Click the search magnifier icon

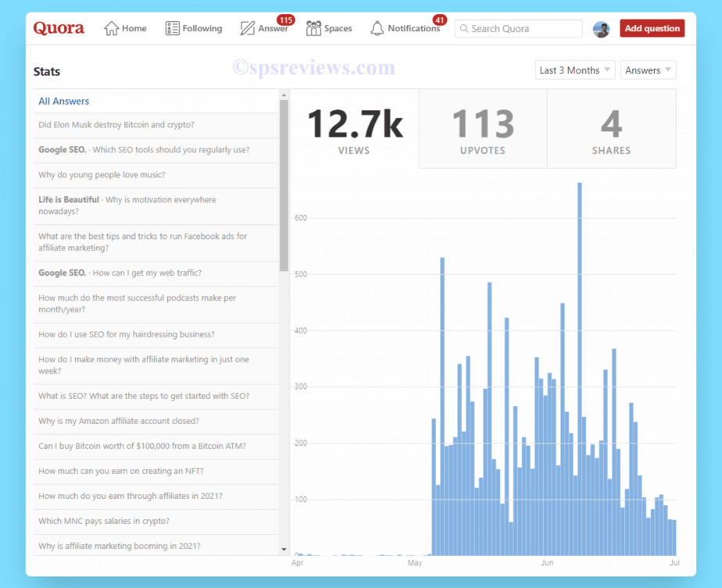coord(463,29)
